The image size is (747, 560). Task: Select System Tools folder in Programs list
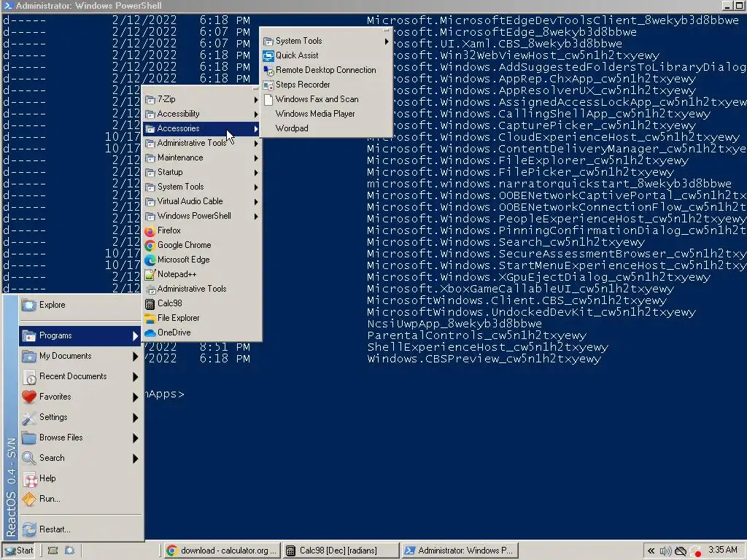[202, 187]
